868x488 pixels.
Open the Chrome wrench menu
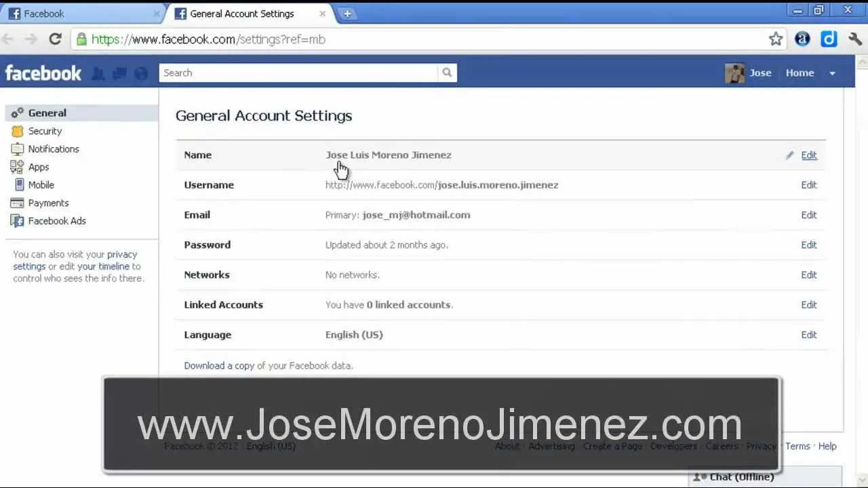[855, 39]
